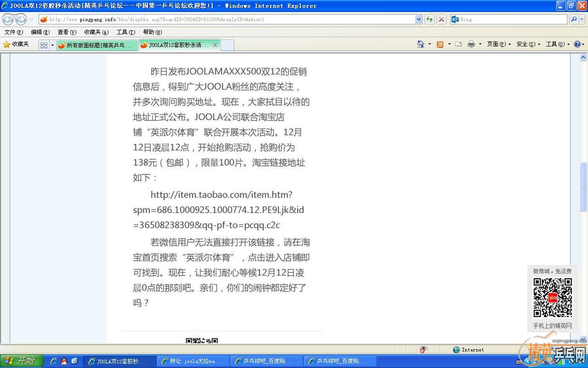Click the taobao item link in the article
Viewport: 588px width, 368px height.
[219, 210]
